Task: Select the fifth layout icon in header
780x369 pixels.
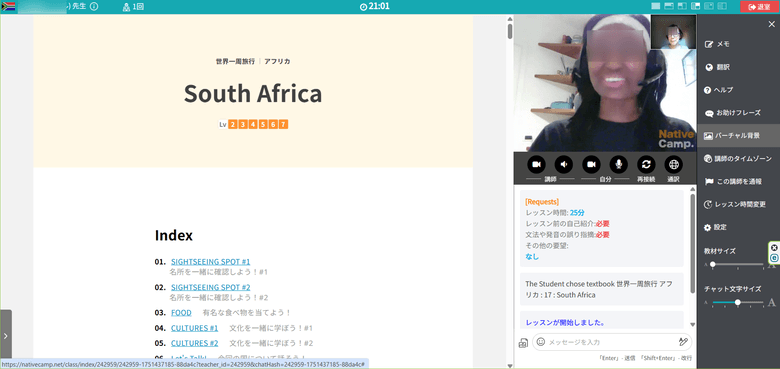Action: [709, 6]
